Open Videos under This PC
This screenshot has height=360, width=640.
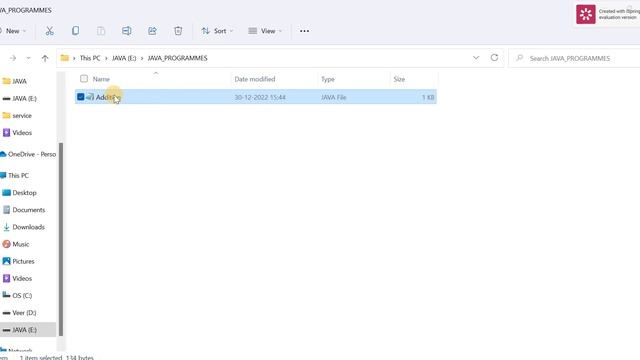(17, 278)
